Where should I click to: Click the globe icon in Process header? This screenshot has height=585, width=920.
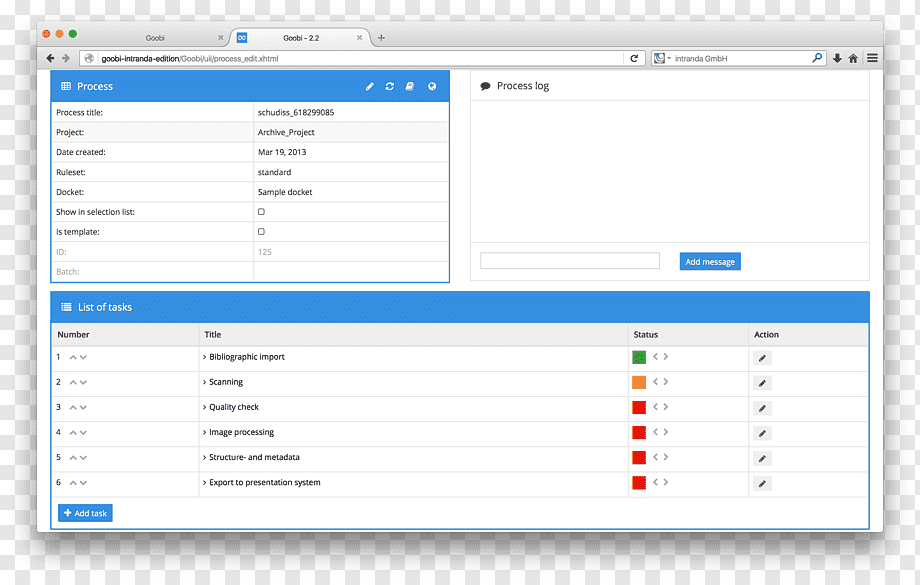tap(432, 86)
